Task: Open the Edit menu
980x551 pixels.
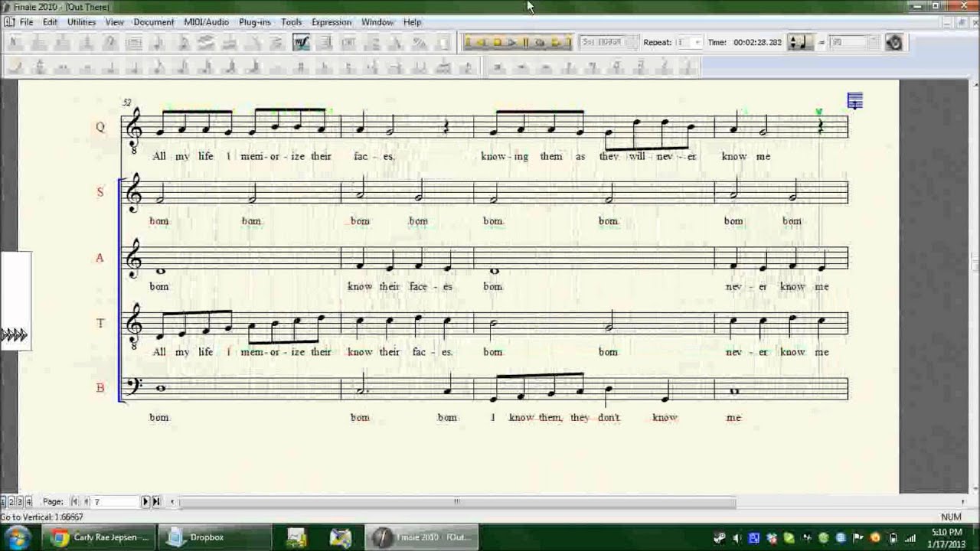Action: tap(50, 22)
